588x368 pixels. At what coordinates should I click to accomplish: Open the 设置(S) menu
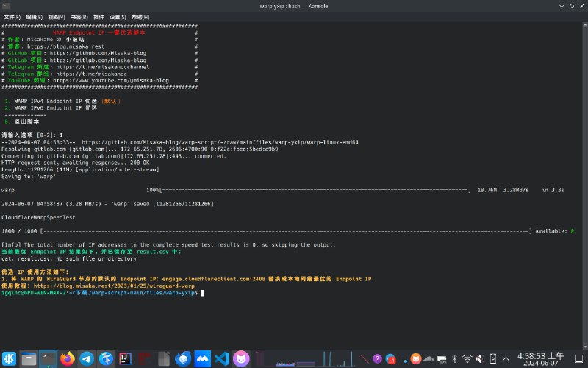[x=118, y=16]
